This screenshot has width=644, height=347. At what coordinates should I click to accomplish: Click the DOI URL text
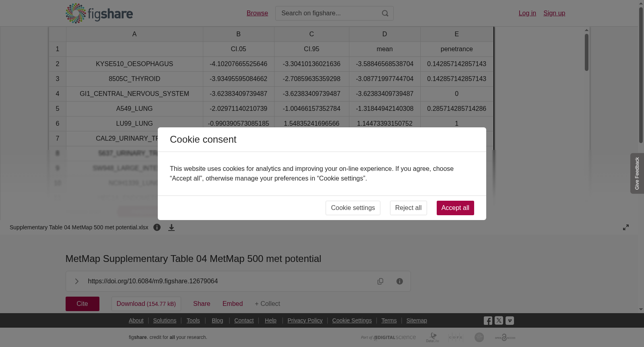point(153,281)
